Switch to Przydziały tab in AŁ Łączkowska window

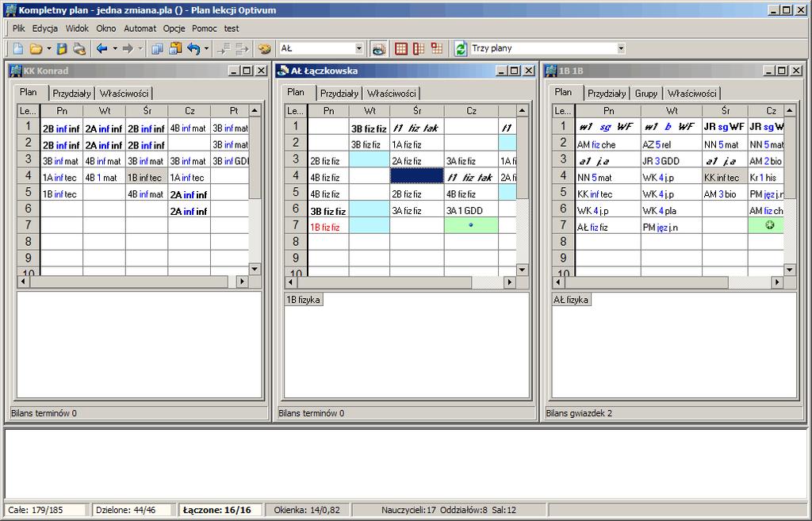tap(339, 94)
